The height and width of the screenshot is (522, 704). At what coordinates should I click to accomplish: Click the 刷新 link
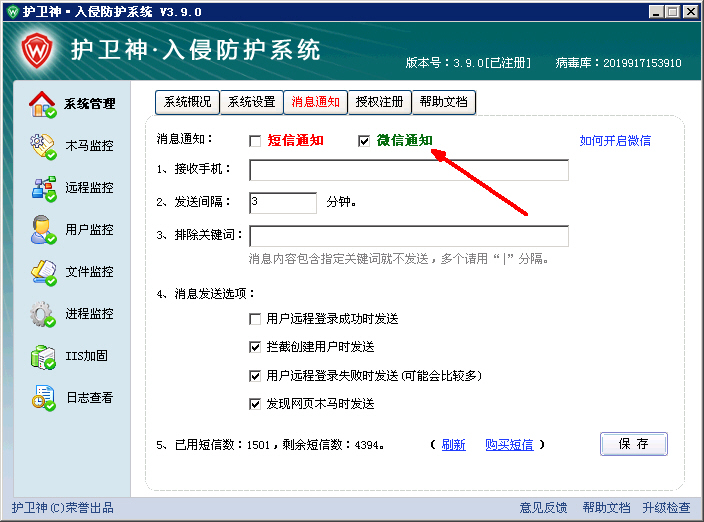pyautogui.click(x=453, y=445)
